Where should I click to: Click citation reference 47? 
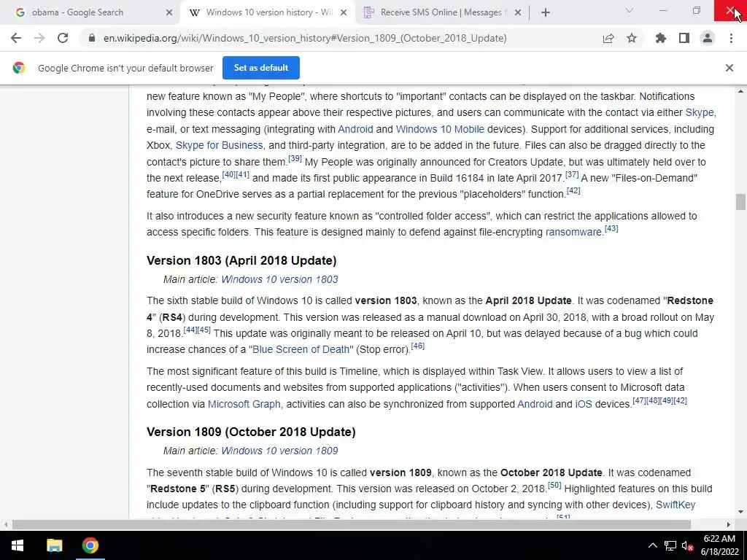[x=639, y=400]
